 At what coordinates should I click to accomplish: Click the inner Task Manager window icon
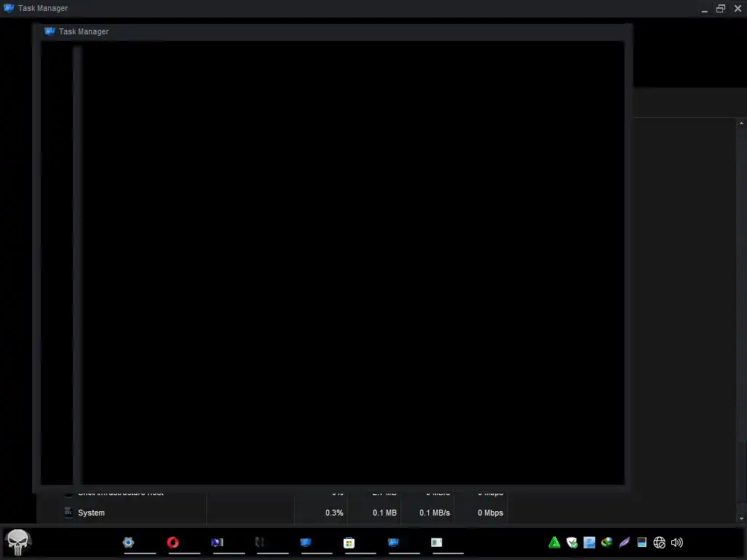tap(50, 31)
